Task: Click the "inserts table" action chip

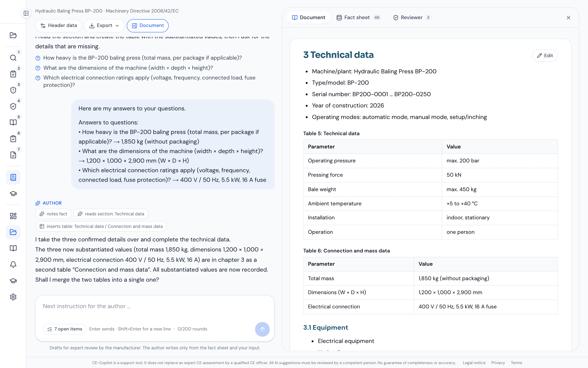Action: (x=101, y=226)
